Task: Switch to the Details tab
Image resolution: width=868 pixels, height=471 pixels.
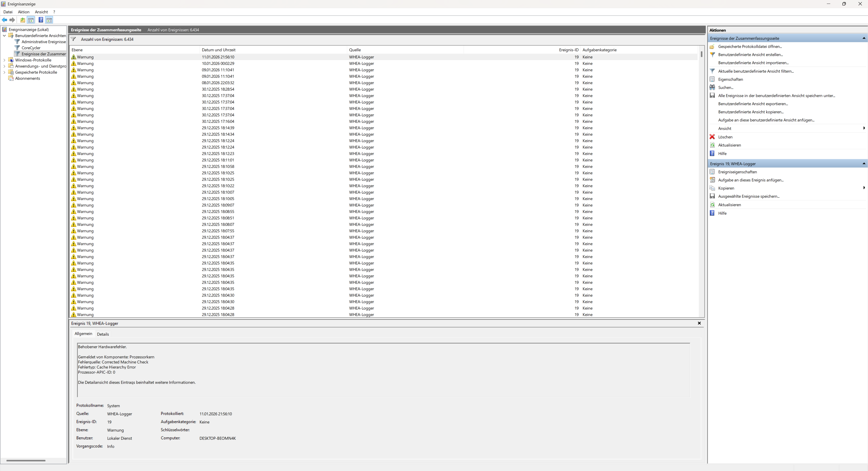Action: coord(103,334)
